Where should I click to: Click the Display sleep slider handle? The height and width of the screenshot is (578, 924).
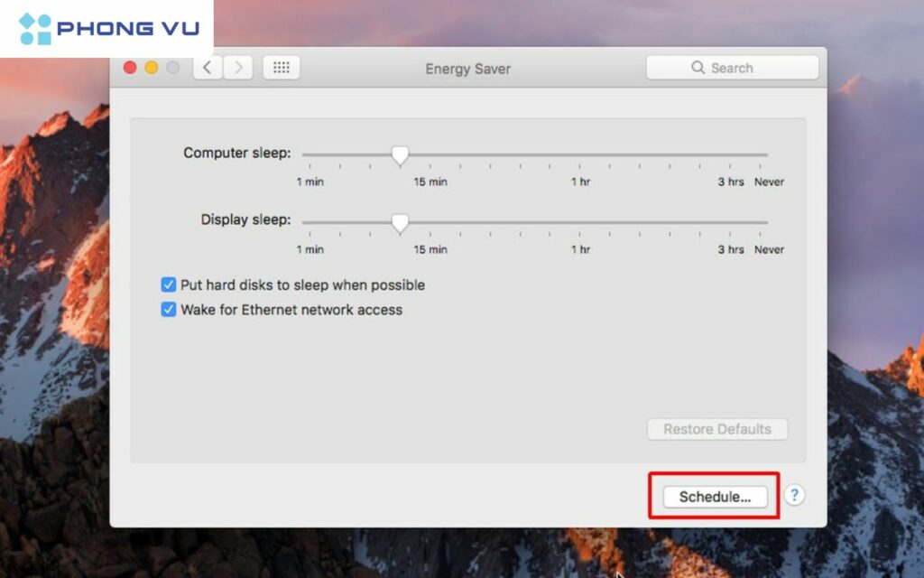pyautogui.click(x=400, y=223)
